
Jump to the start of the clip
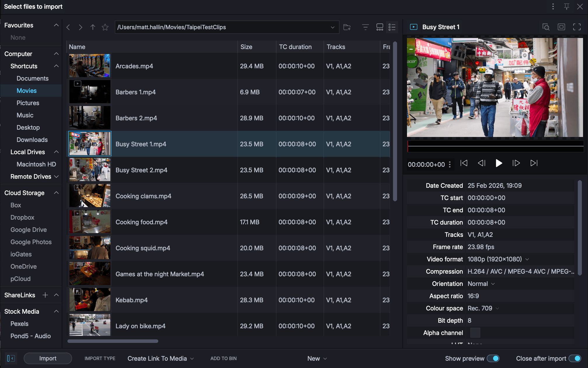click(x=464, y=163)
